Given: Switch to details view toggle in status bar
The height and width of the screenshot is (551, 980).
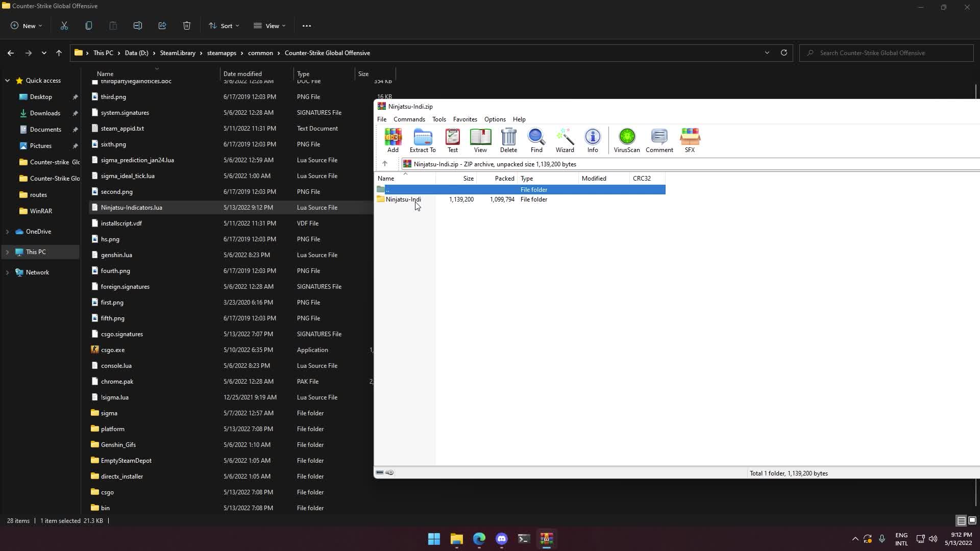Looking at the screenshot, I should coord(961,520).
